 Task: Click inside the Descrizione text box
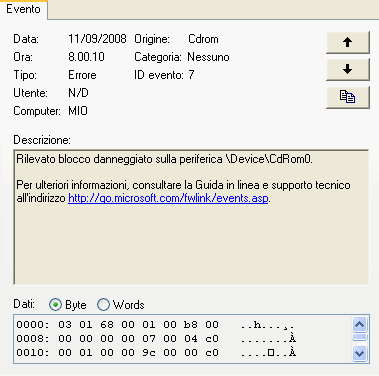(191, 217)
